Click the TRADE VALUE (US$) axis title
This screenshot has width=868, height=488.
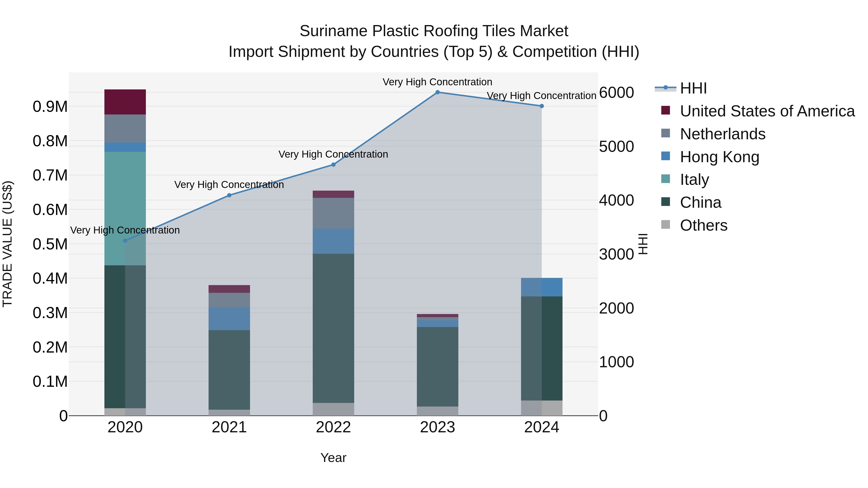tap(7, 244)
